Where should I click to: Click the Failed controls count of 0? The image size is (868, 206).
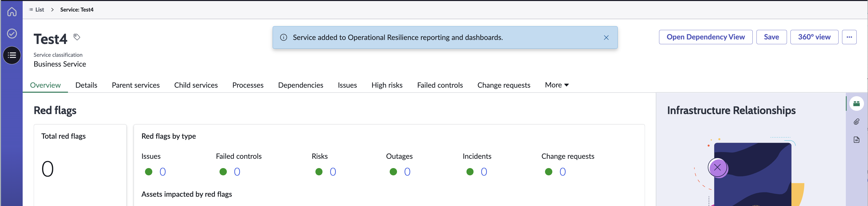237,172
